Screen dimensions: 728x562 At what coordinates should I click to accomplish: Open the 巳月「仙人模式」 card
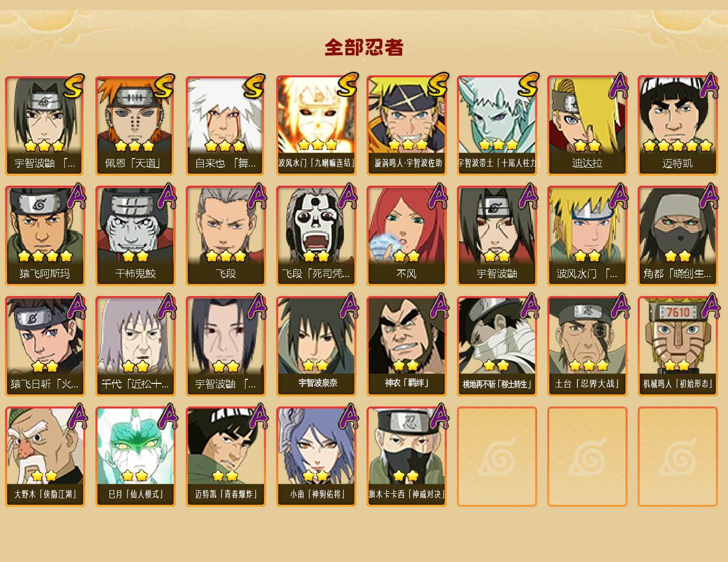click(x=135, y=457)
